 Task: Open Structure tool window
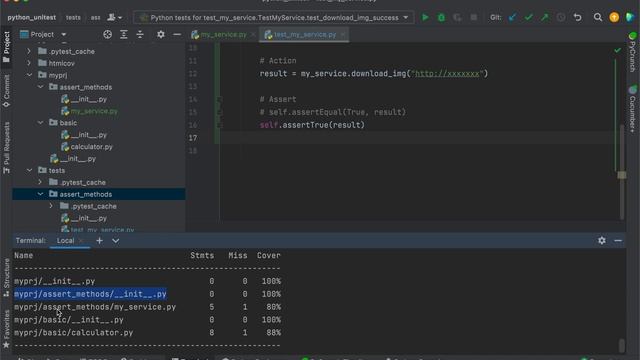pos(6,277)
